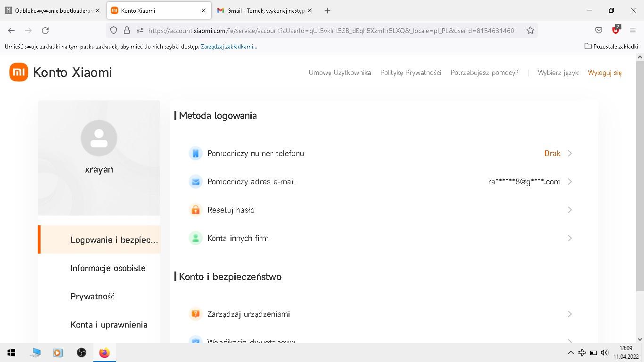Click the Wyloguj się link
This screenshot has height=362, width=644.
604,73
